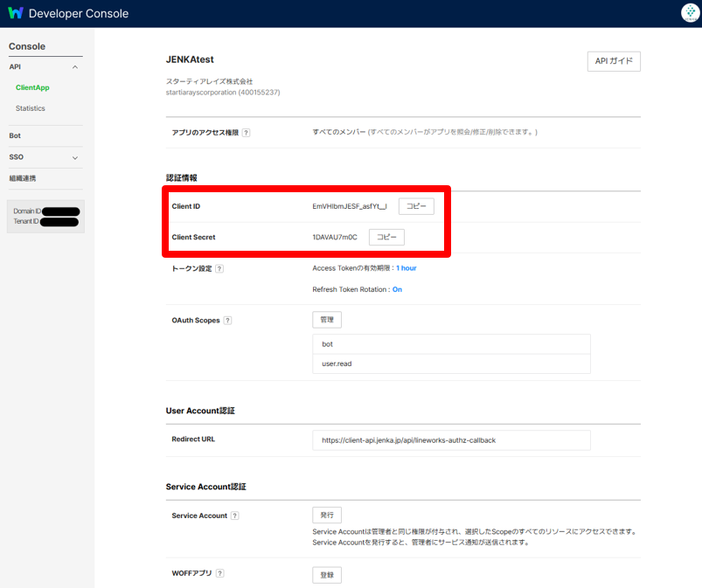Copy the Client ID value
The height and width of the screenshot is (588, 702).
coord(416,206)
